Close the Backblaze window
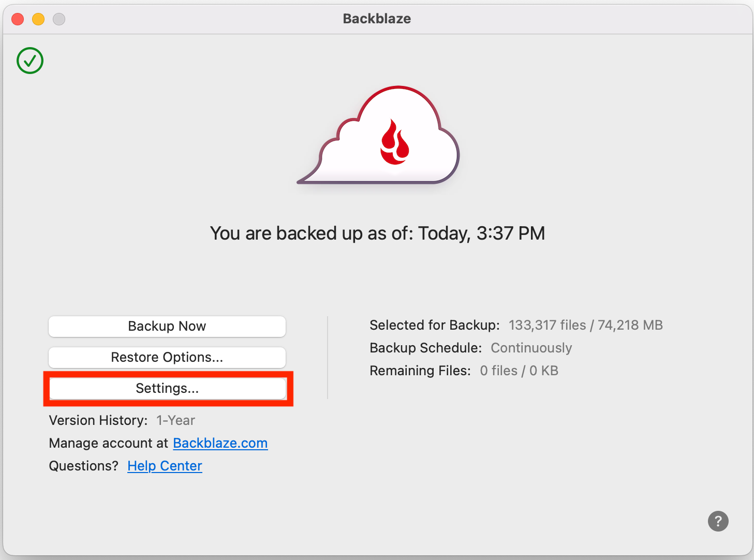The height and width of the screenshot is (560, 754). coord(18,19)
